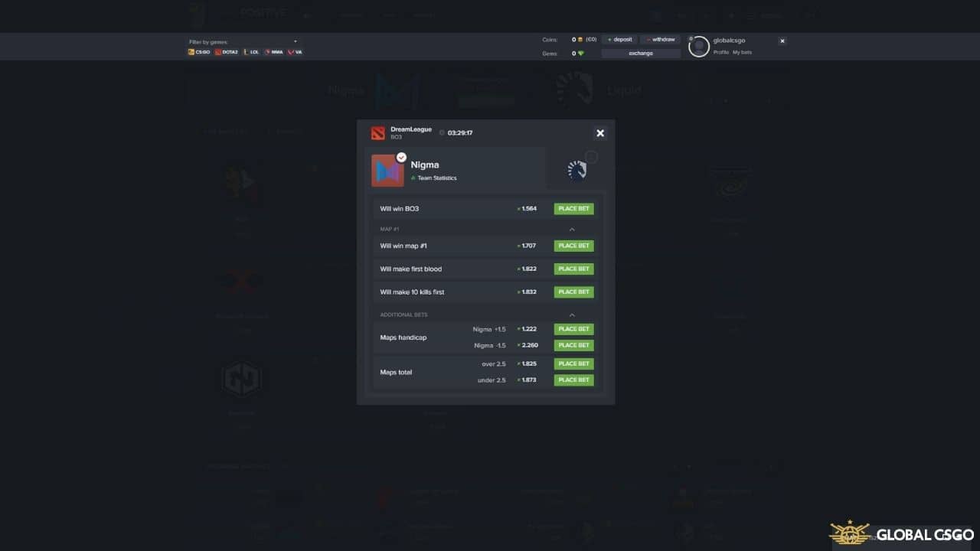Open the My bets link
The width and height of the screenshot is (980, 551).
click(x=742, y=52)
